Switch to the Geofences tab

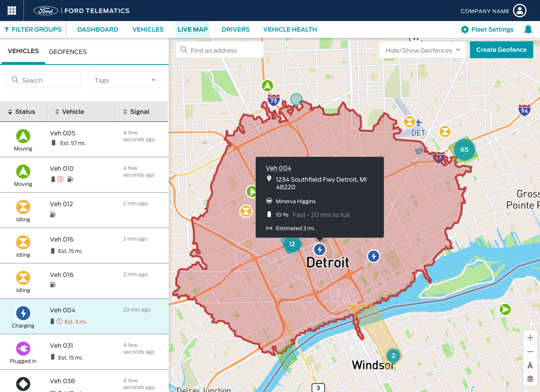pyautogui.click(x=67, y=52)
